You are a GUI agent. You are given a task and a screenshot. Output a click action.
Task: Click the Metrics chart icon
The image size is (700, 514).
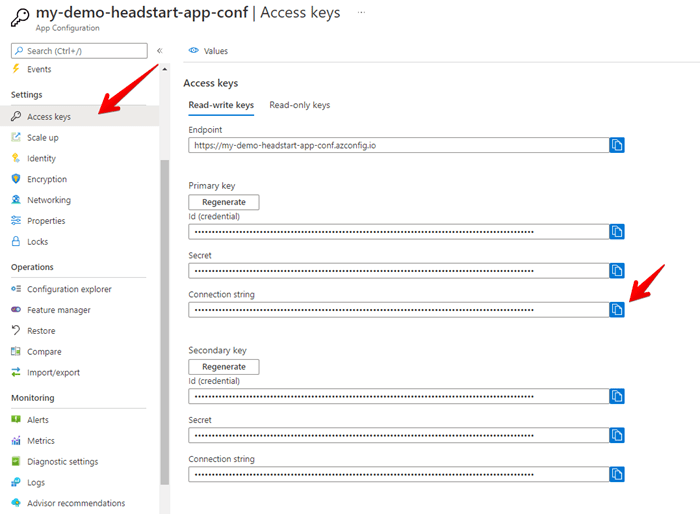pos(16,440)
